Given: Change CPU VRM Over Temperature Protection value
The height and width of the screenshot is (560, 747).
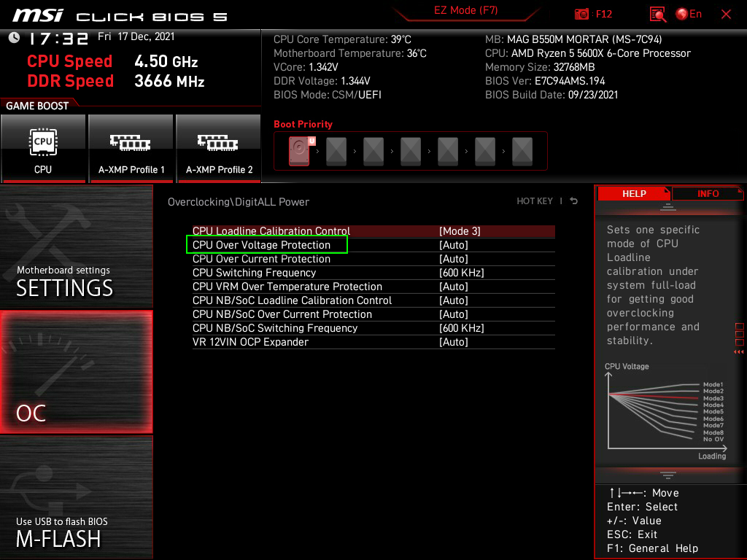Looking at the screenshot, I should point(454,286).
